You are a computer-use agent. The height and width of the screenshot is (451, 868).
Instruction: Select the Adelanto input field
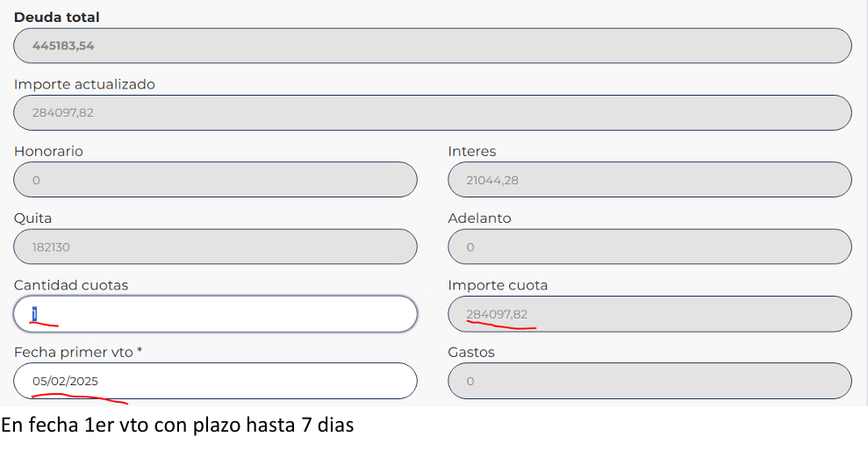(x=649, y=247)
